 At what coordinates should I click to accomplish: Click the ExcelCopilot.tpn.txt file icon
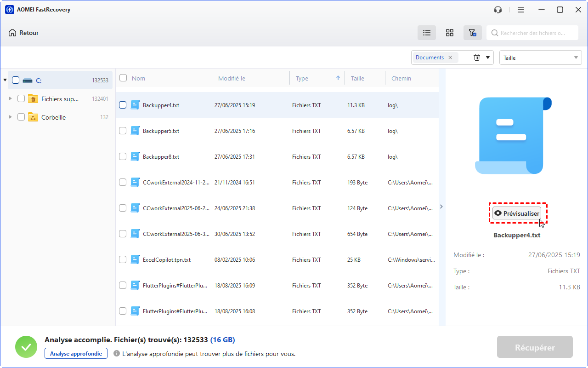[135, 259]
